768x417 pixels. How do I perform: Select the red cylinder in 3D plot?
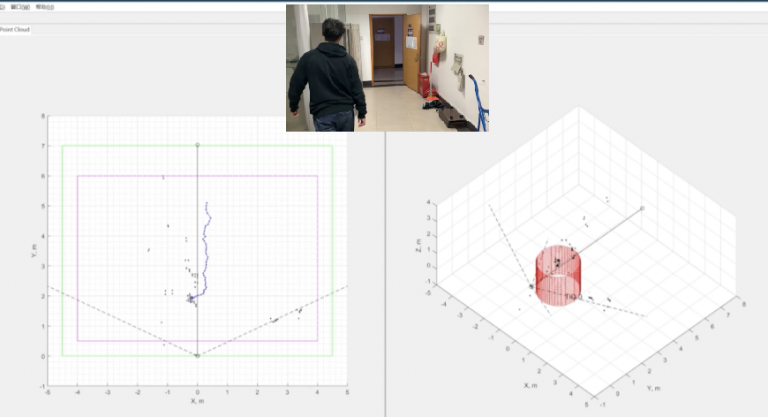pos(557,277)
